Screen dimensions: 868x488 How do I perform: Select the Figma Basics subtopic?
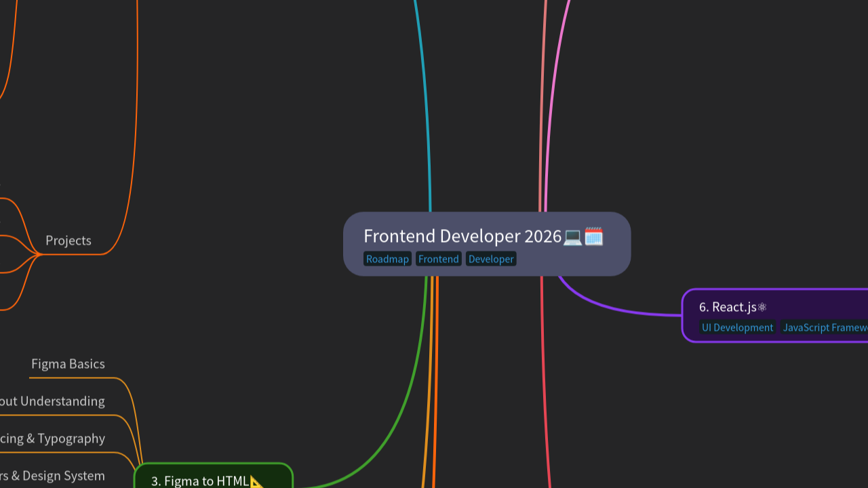(68, 364)
